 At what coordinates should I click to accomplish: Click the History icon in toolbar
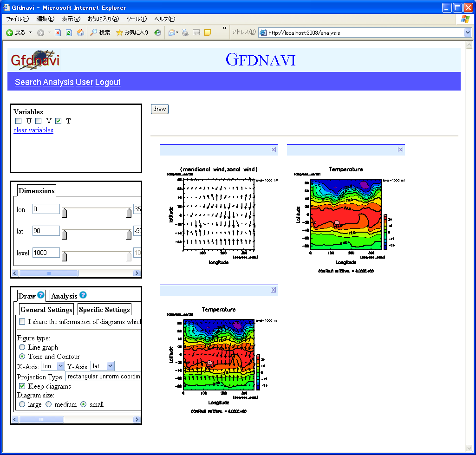pos(157,32)
